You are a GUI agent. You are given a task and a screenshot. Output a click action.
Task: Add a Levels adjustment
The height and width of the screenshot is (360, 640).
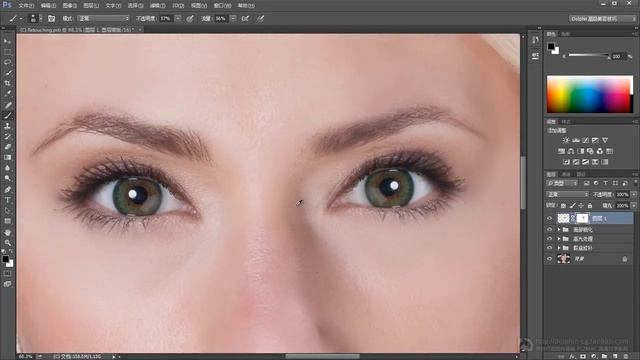click(576, 140)
